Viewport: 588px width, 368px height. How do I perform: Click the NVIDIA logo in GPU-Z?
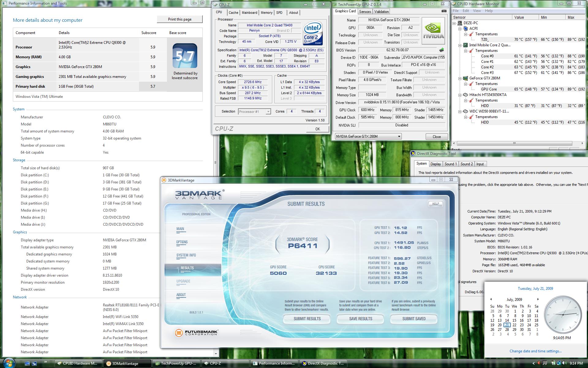click(x=433, y=31)
